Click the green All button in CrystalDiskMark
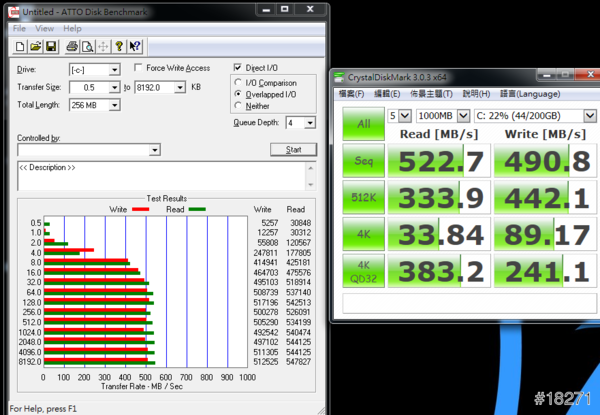The image size is (600, 415). pos(364,123)
